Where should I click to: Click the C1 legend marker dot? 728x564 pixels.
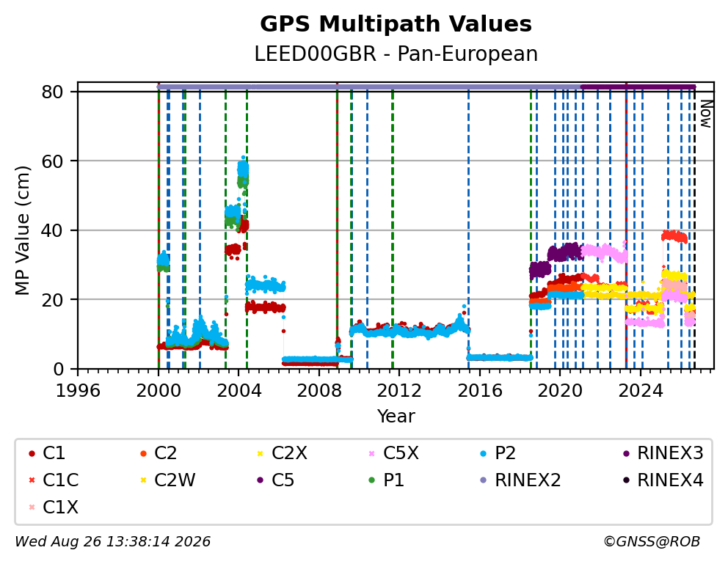point(32,453)
